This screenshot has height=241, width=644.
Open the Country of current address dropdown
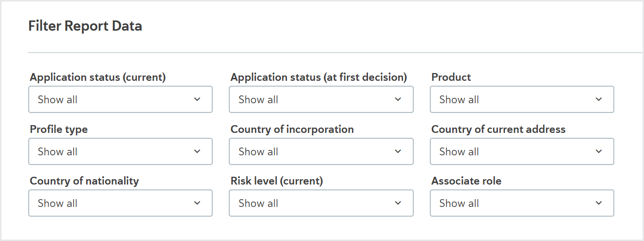[x=522, y=151]
